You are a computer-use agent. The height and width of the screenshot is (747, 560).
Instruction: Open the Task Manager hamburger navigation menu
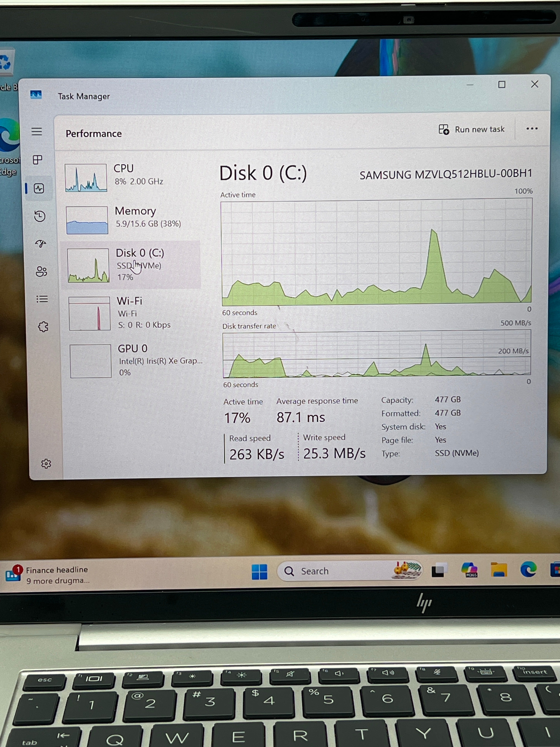pyautogui.click(x=37, y=131)
